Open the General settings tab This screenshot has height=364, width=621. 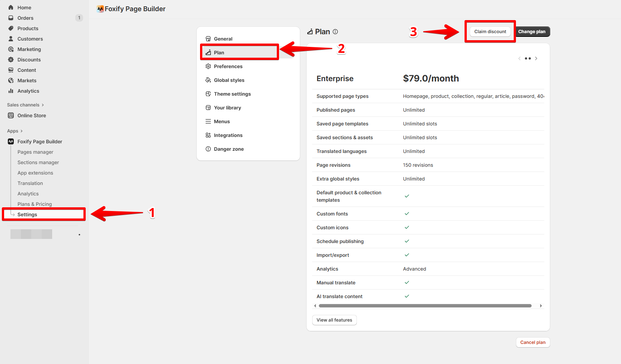coord(248,39)
